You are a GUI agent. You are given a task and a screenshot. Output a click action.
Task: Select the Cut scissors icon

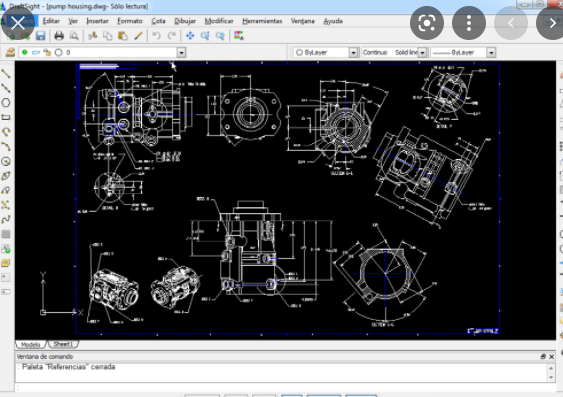[x=93, y=36]
